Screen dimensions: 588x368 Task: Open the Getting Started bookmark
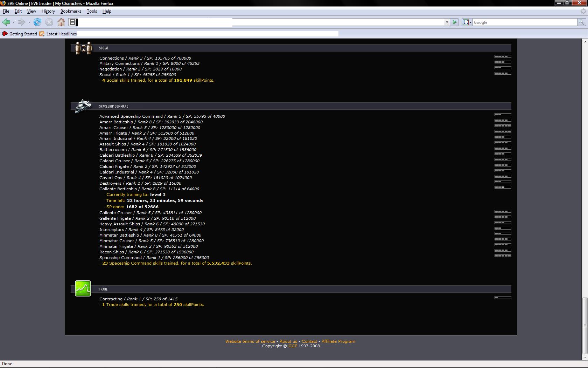[x=23, y=34]
